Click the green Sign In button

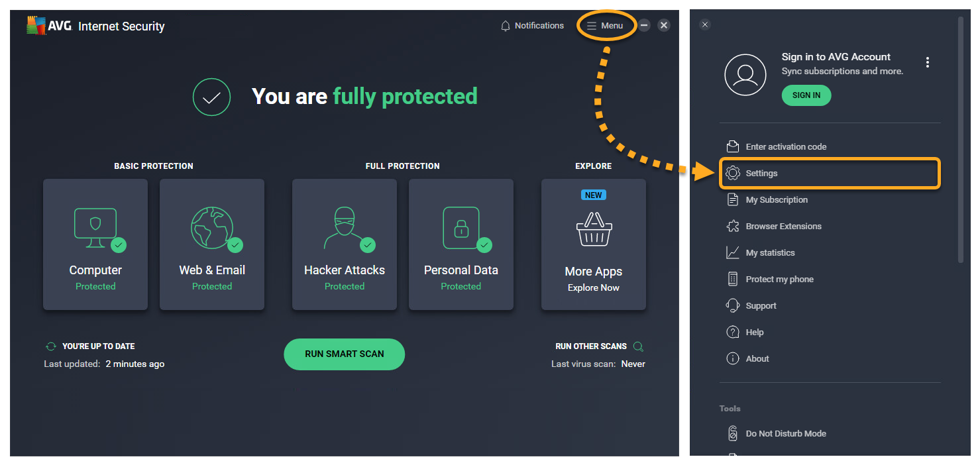tap(806, 95)
